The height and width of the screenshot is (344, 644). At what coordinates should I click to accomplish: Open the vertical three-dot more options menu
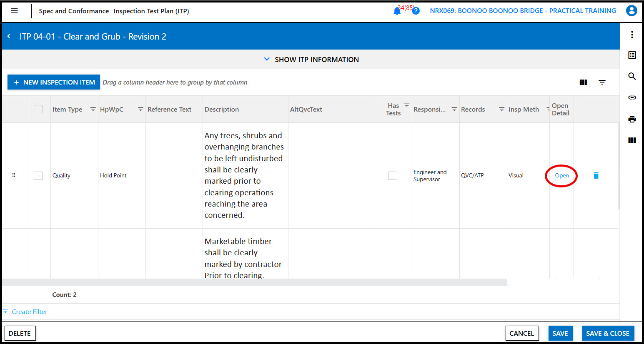pos(632,35)
